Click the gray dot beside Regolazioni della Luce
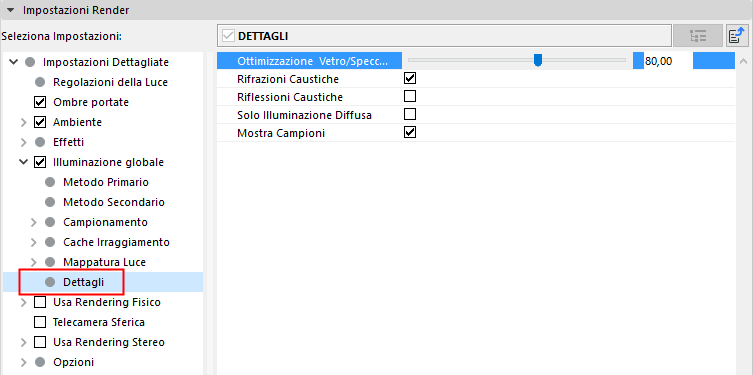The image size is (753, 375). 40,82
